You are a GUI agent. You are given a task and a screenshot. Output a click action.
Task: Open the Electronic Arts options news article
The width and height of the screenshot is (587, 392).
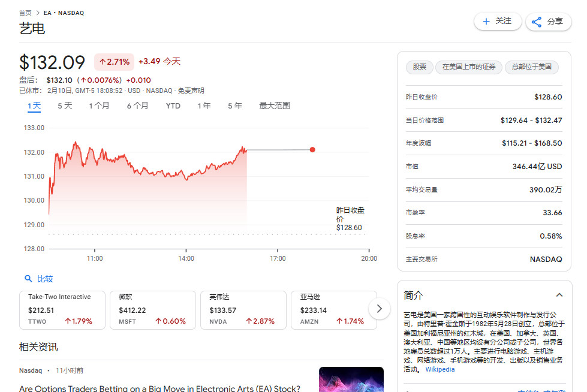click(x=158, y=388)
